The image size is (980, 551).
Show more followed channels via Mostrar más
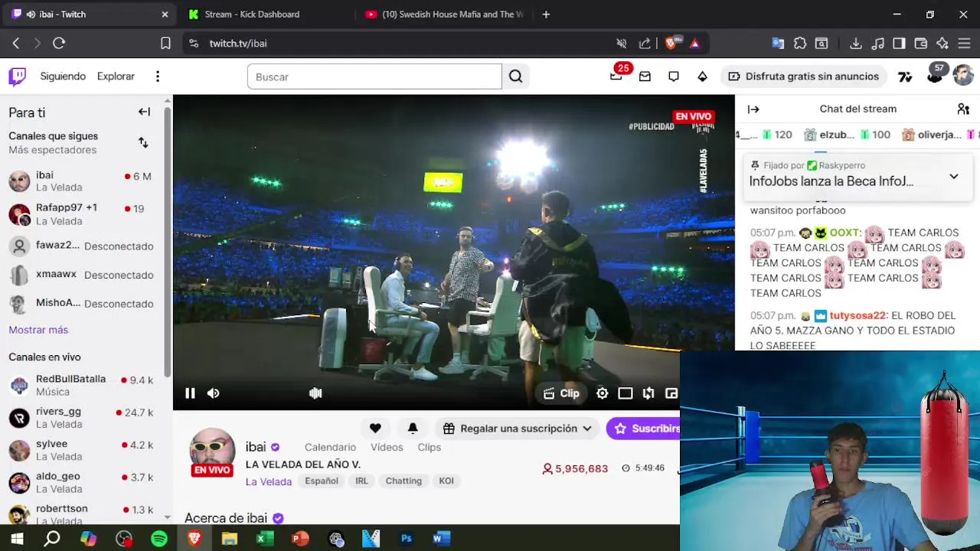38,330
